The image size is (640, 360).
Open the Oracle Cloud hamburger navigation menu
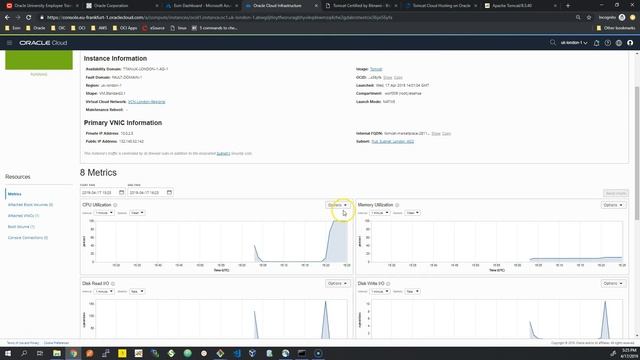9,43
